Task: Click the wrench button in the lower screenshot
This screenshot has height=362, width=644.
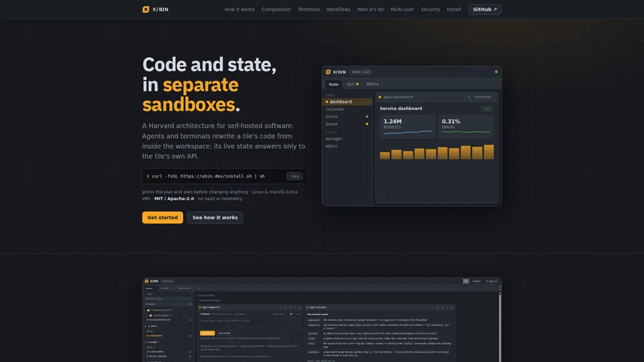Action: 466,281
